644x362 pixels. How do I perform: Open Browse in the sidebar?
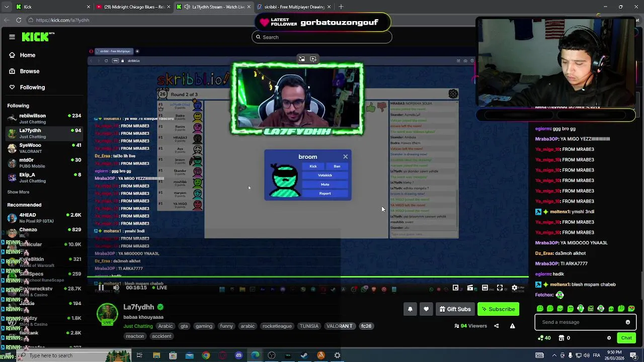pyautogui.click(x=29, y=71)
